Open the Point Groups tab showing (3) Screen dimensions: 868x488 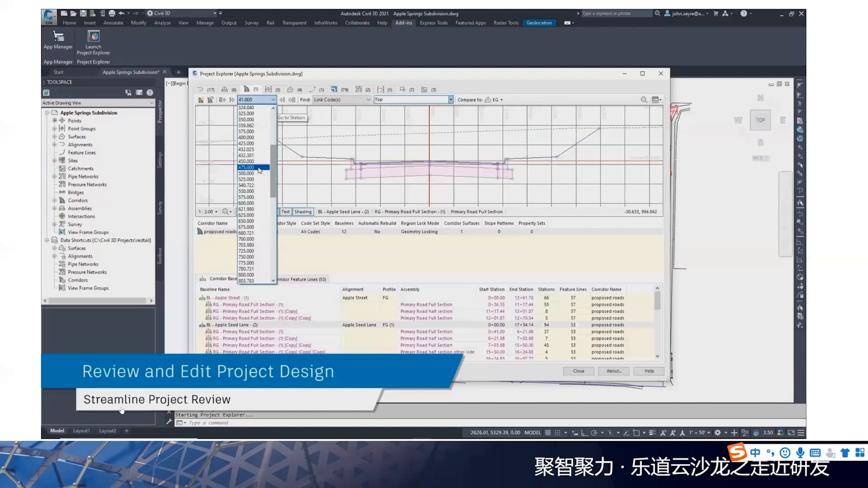point(272,89)
